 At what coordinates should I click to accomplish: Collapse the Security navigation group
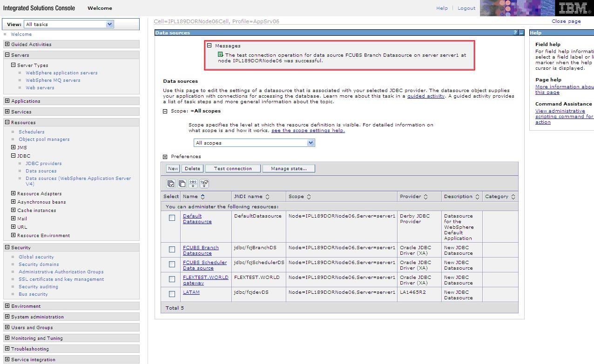7,247
